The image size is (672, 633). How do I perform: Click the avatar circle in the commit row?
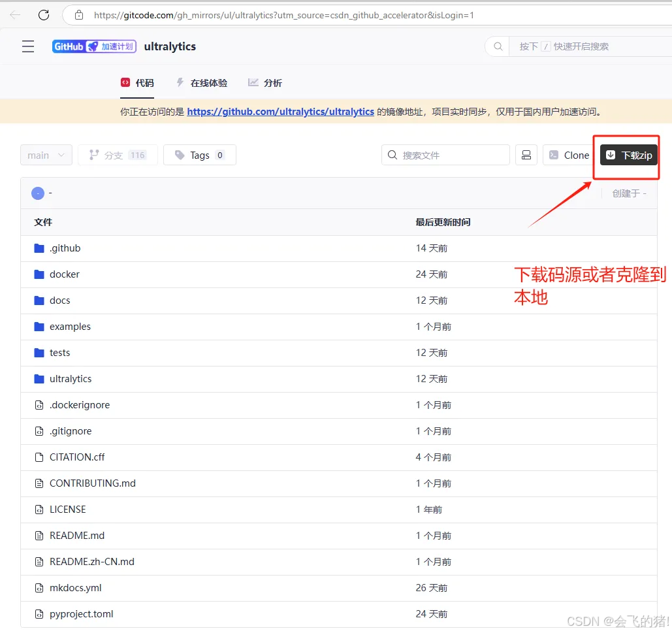[38, 193]
